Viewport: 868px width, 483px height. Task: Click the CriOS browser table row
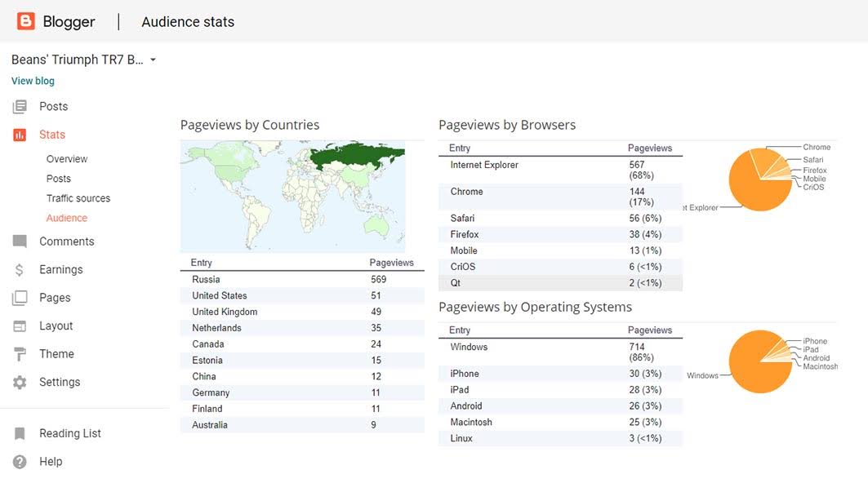(560, 267)
